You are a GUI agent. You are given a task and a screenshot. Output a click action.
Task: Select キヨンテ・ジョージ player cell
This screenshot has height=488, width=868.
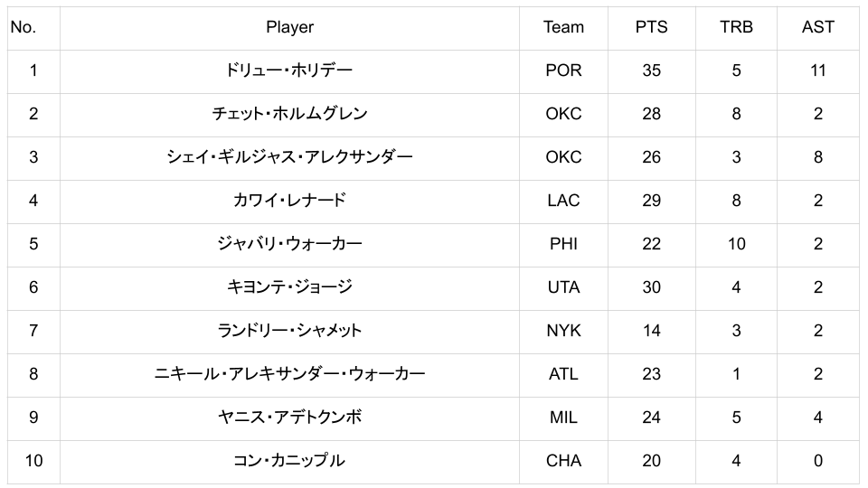pos(289,287)
